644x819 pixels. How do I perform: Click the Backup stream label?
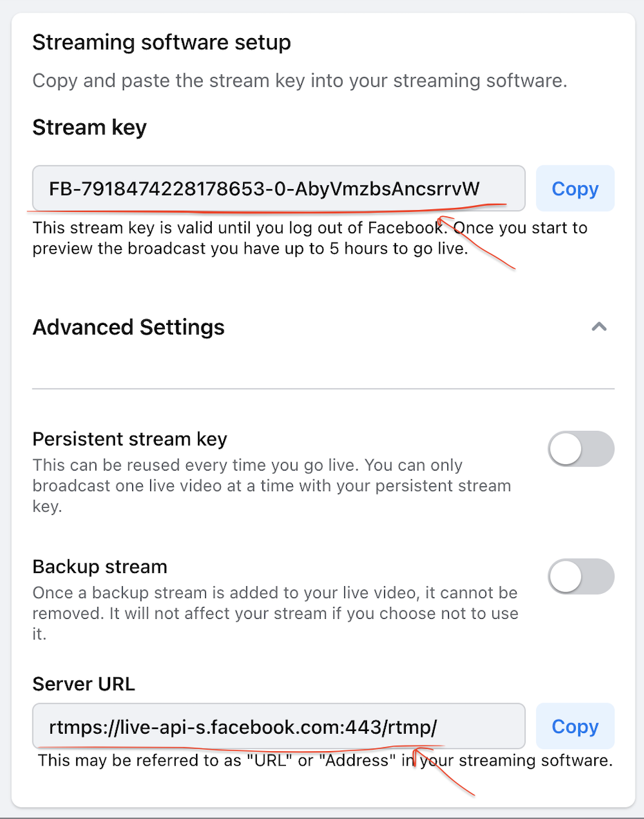click(x=100, y=567)
